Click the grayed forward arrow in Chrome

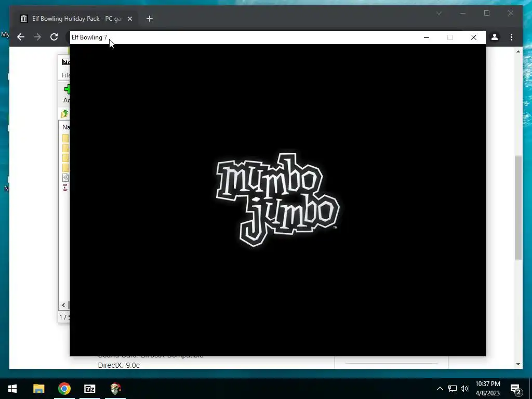(37, 37)
